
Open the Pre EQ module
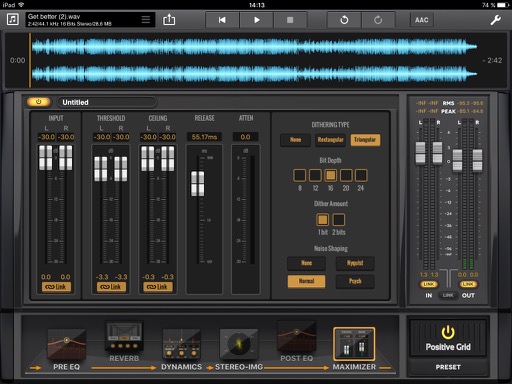[x=66, y=349]
